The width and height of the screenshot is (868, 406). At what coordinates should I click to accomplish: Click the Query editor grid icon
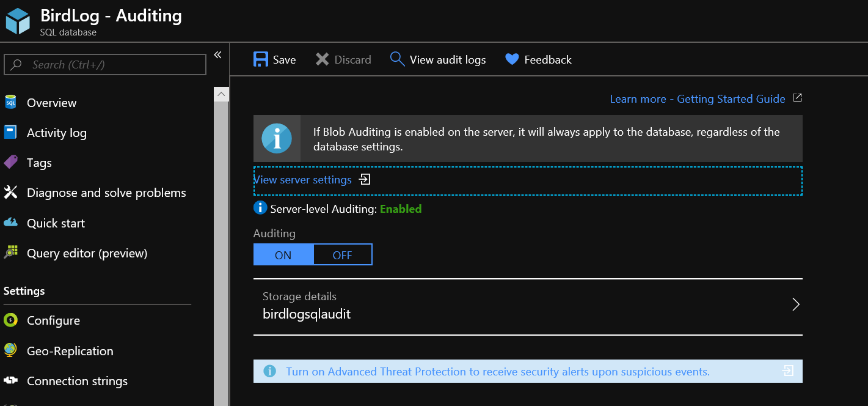(10, 253)
